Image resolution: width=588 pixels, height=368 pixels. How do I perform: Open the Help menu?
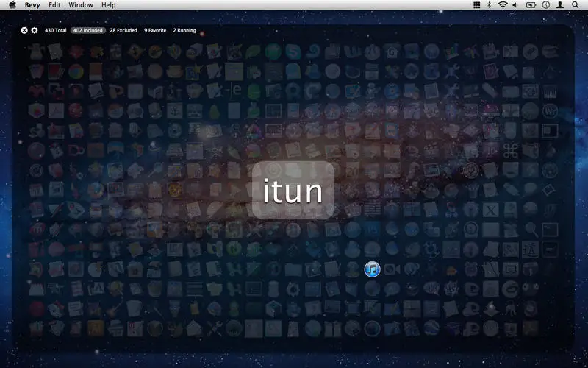coord(108,5)
